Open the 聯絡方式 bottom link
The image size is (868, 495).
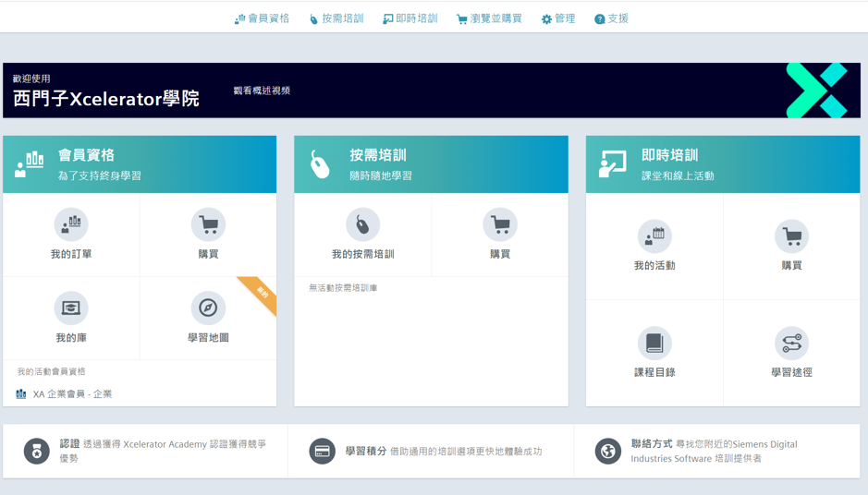coord(652,444)
